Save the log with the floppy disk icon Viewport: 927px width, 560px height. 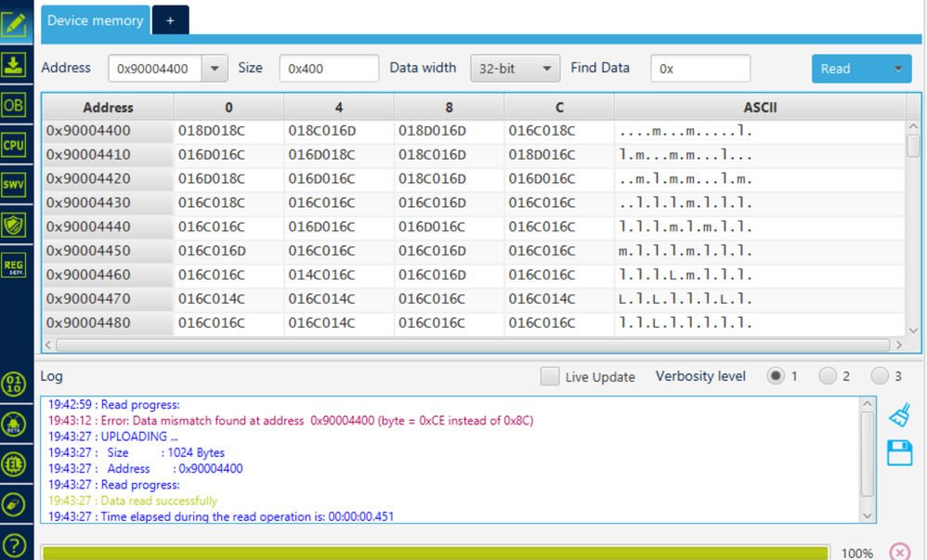coord(900,453)
